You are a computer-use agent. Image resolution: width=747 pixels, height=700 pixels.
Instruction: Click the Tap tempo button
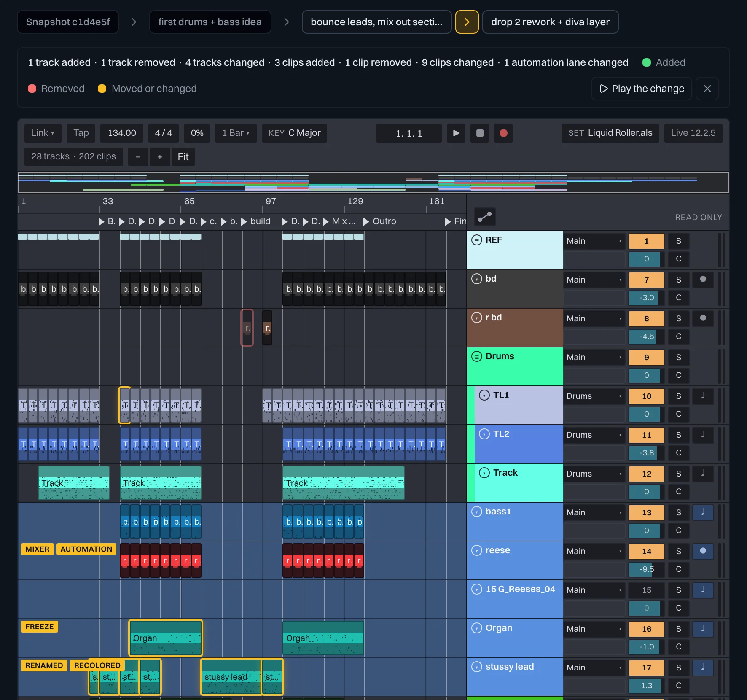click(x=81, y=133)
